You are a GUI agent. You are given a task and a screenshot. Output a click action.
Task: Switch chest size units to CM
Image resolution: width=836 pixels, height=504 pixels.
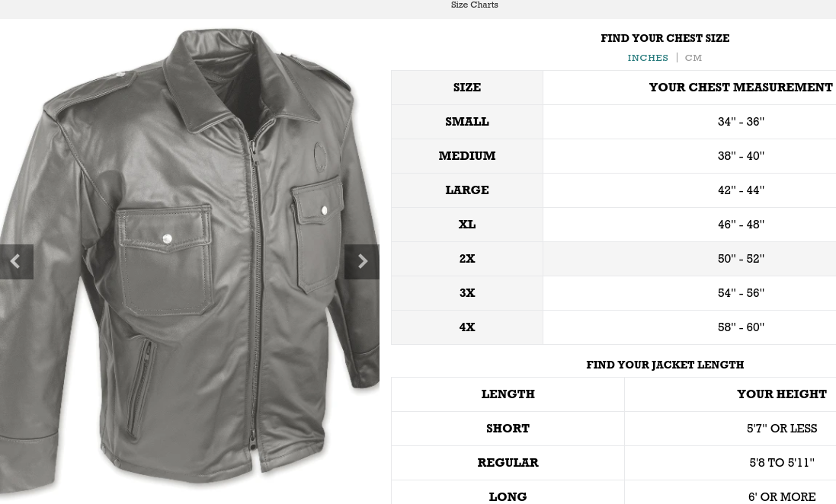point(693,58)
